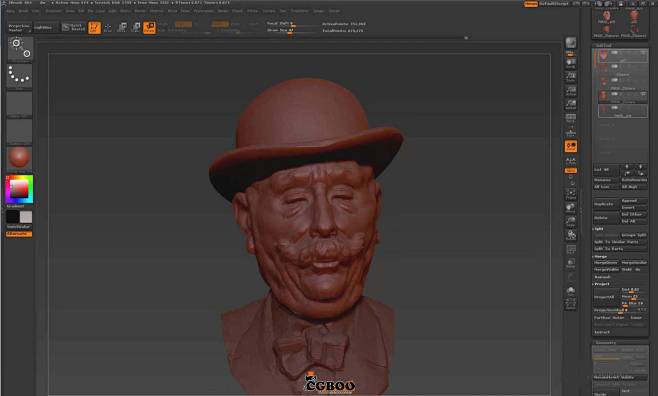Open Projection Master

(x=19, y=28)
